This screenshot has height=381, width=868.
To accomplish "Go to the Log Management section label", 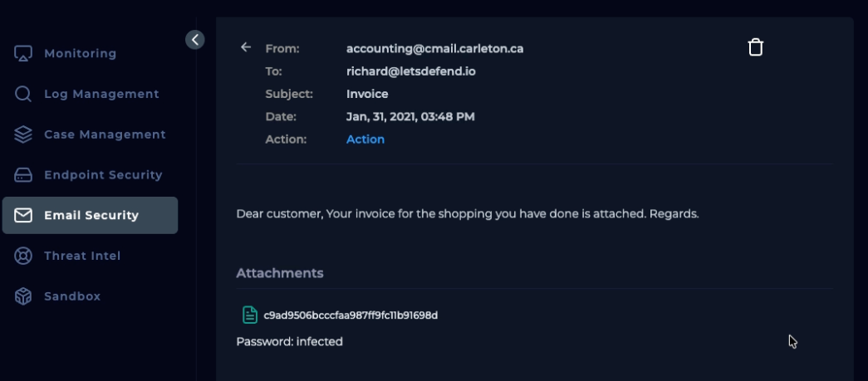I will 101,94.
